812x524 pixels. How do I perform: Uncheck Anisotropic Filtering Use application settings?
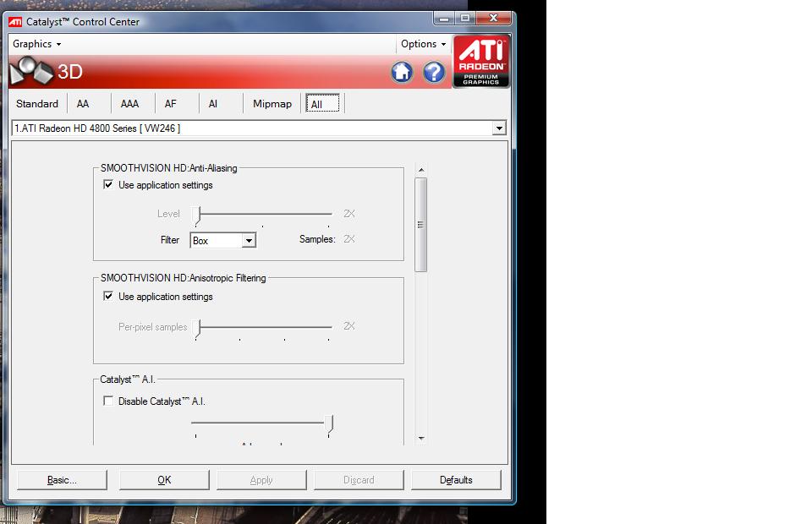pos(108,296)
